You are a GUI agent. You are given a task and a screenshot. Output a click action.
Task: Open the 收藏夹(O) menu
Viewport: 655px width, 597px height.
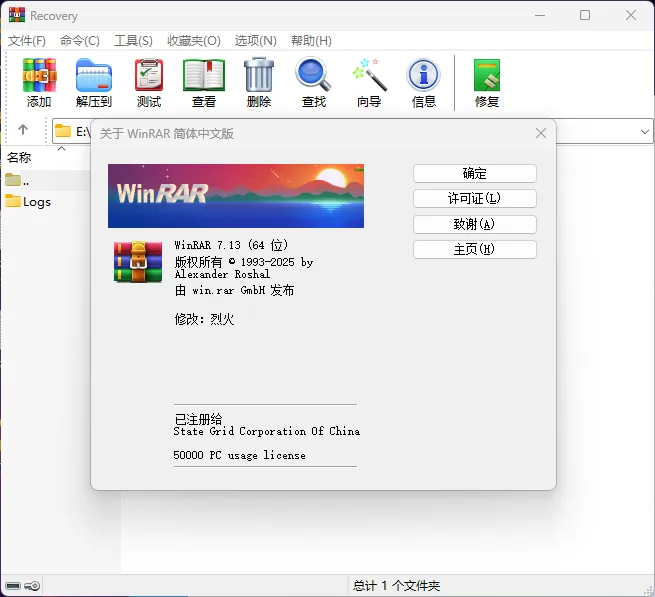coord(193,41)
